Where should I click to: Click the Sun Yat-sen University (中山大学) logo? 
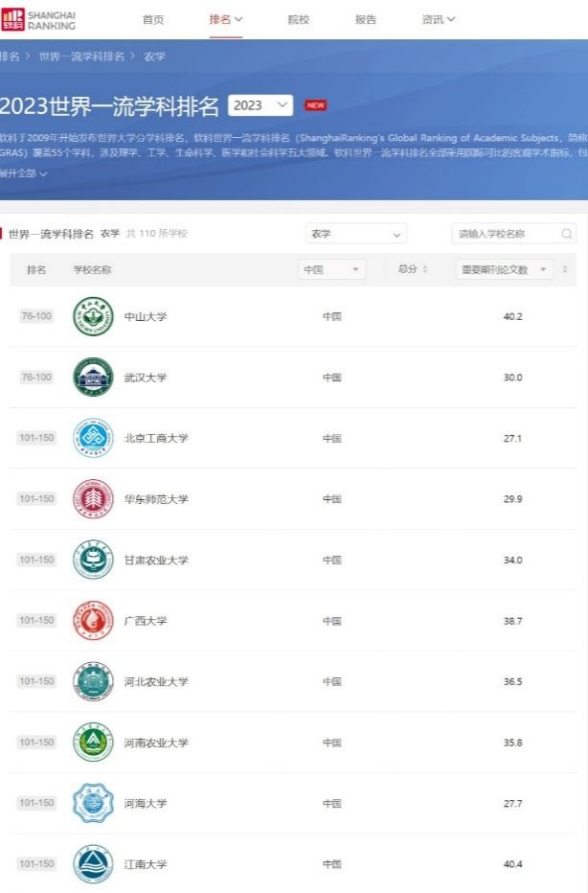(x=93, y=317)
